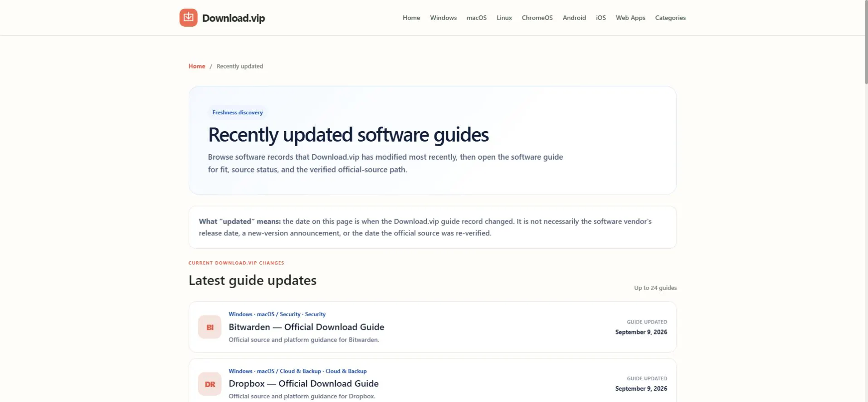Click the page's vertical scrollbar
The image size is (868, 402).
[866, 42]
